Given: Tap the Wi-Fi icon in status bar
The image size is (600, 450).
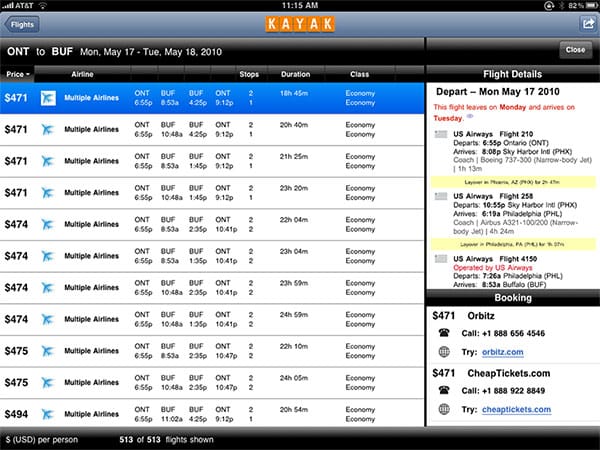Looking at the screenshot, I should point(43,5).
